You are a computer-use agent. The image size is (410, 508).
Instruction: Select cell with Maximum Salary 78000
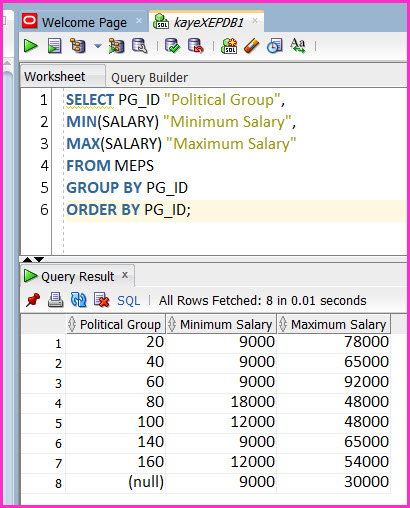tap(334, 342)
